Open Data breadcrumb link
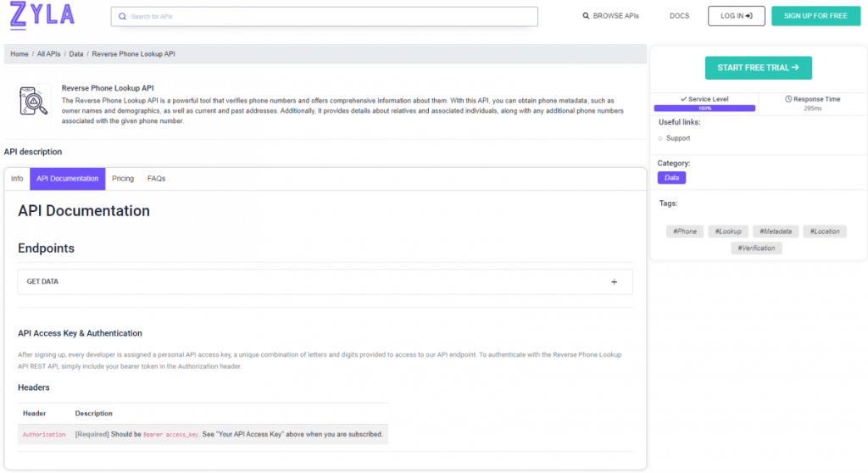This screenshot has width=868, height=473. 75,54
